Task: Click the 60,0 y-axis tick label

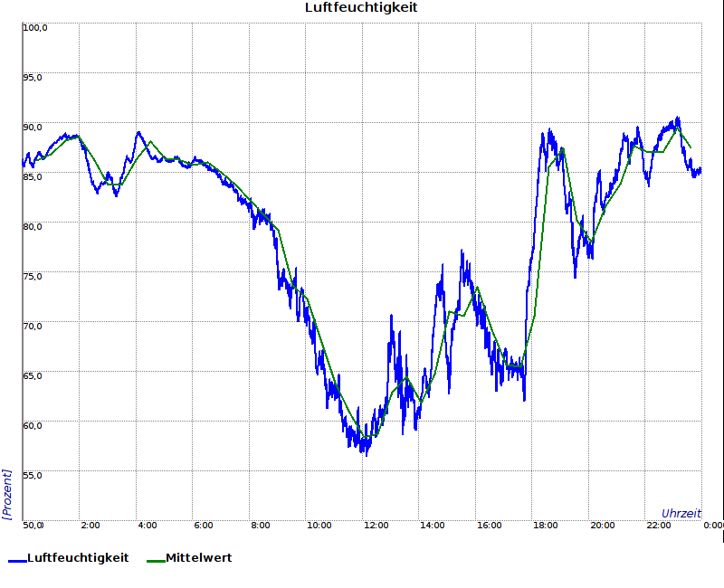Action: (33, 424)
